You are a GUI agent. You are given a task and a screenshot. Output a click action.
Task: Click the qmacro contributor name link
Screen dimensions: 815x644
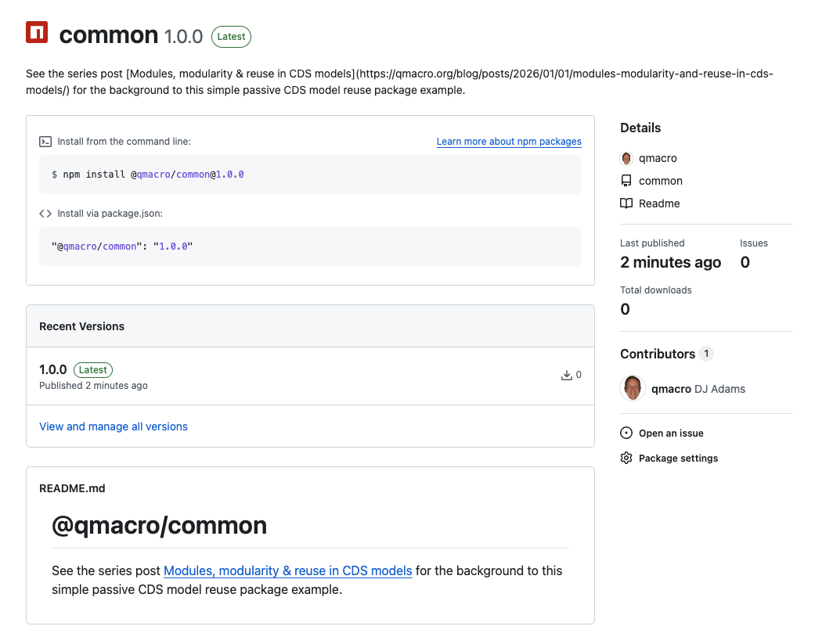pos(670,388)
